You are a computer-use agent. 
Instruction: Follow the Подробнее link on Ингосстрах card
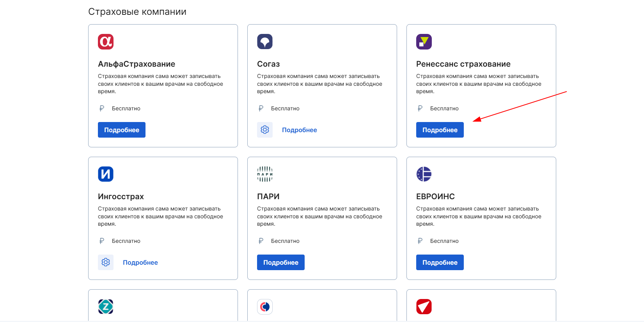pos(140,262)
